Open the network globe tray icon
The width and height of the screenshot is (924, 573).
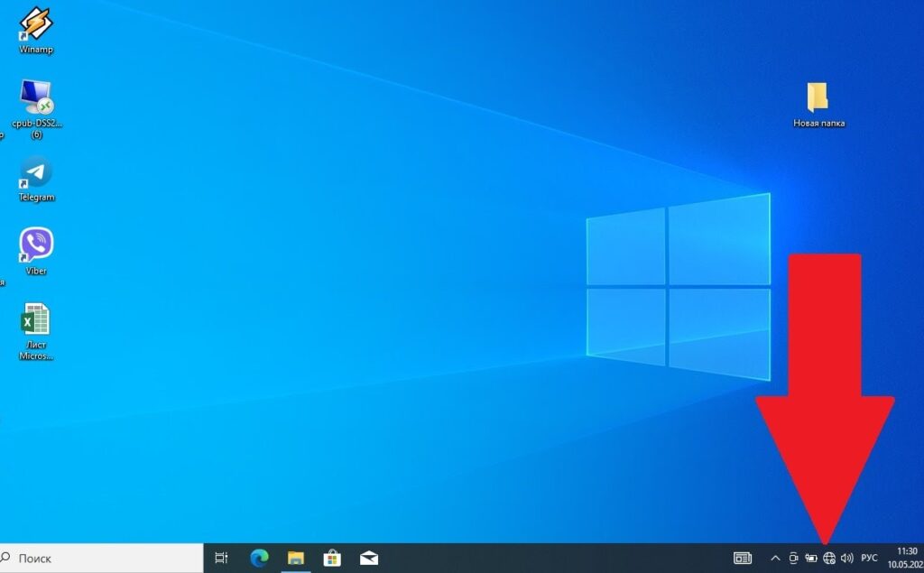[x=829, y=558]
